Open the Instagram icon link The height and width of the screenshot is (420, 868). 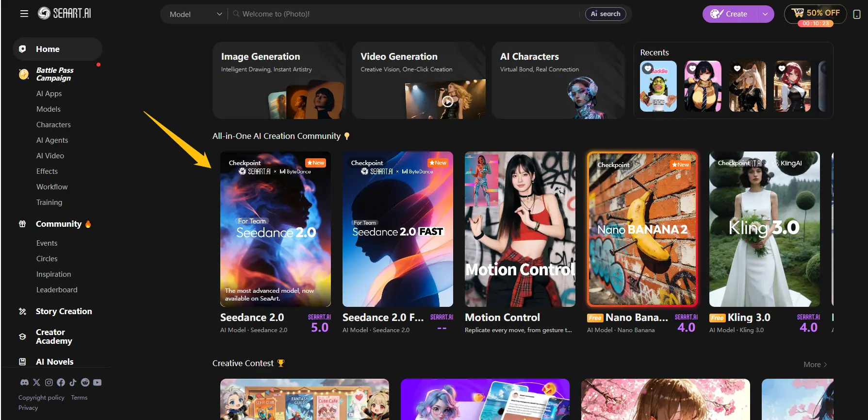click(49, 383)
